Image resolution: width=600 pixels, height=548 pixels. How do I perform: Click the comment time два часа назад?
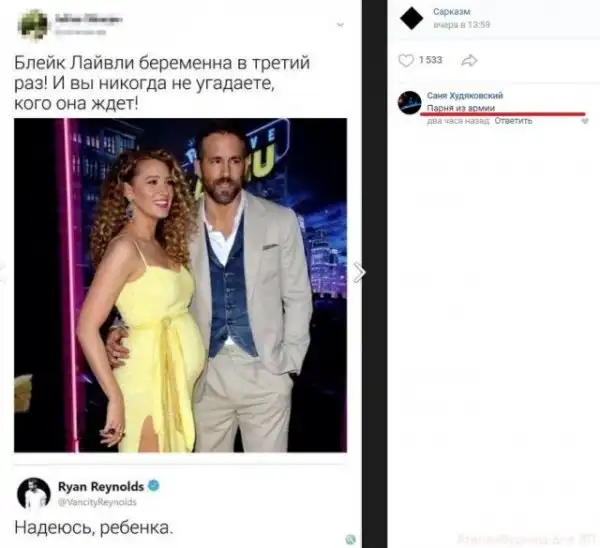click(x=456, y=121)
